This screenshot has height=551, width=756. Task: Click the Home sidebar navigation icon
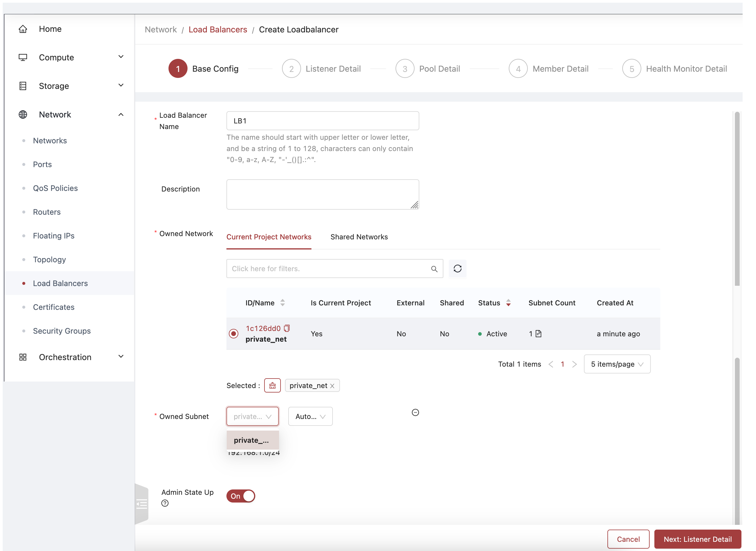[x=22, y=28]
